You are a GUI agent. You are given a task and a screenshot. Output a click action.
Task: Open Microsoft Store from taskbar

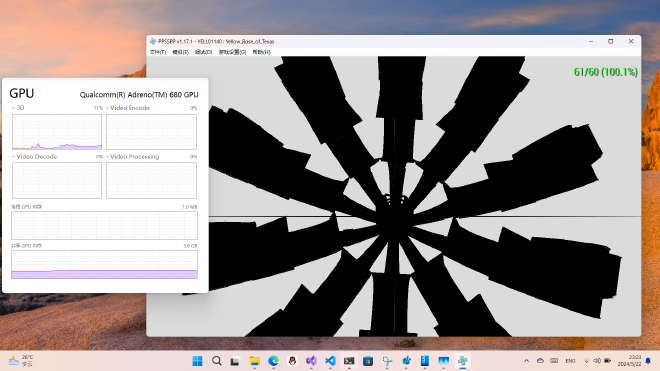(368, 361)
